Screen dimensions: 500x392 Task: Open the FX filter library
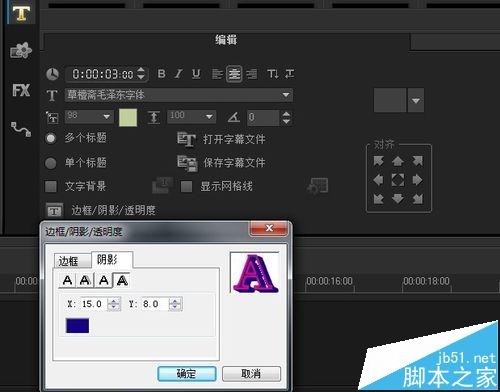tap(21, 90)
